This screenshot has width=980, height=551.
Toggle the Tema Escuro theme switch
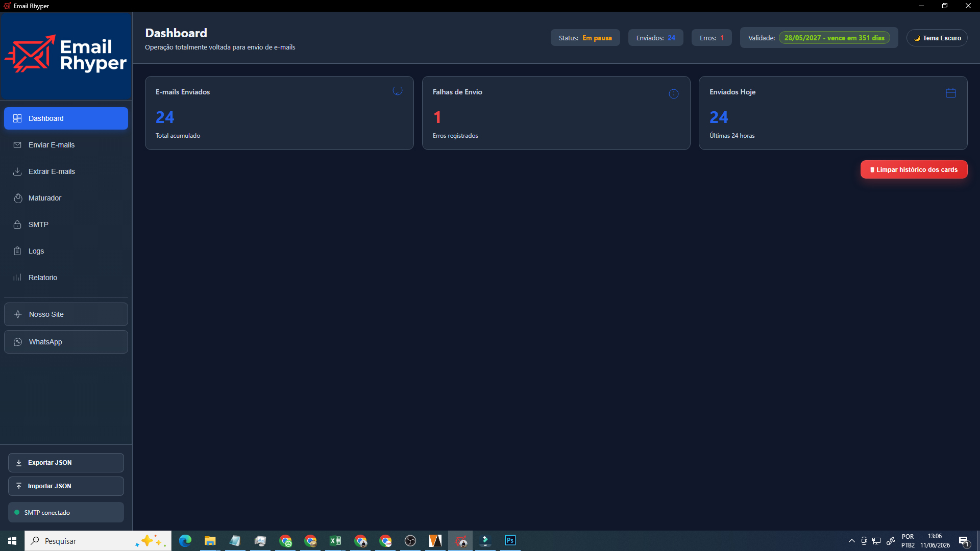(x=937, y=38)
